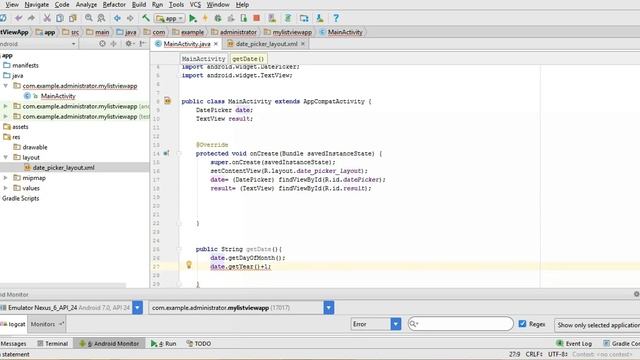Open the process selector dropdown arrow
Screen dimensions: 640x360
(329, 308)
